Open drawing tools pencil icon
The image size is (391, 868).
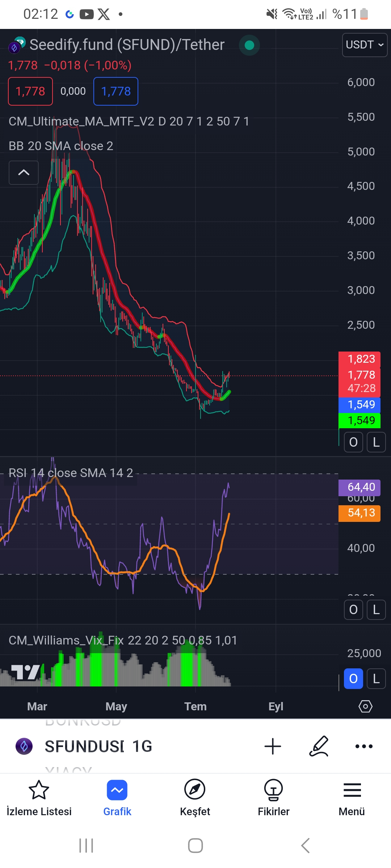319,746
